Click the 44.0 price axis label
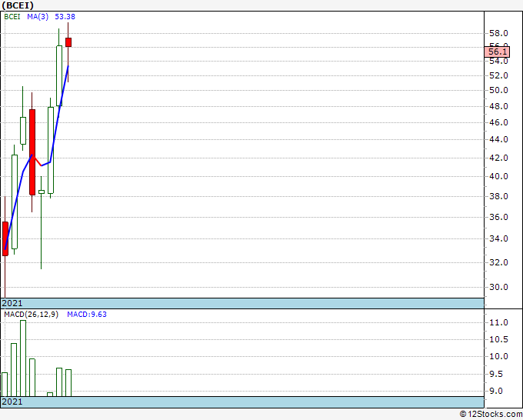 pos(498,139)
